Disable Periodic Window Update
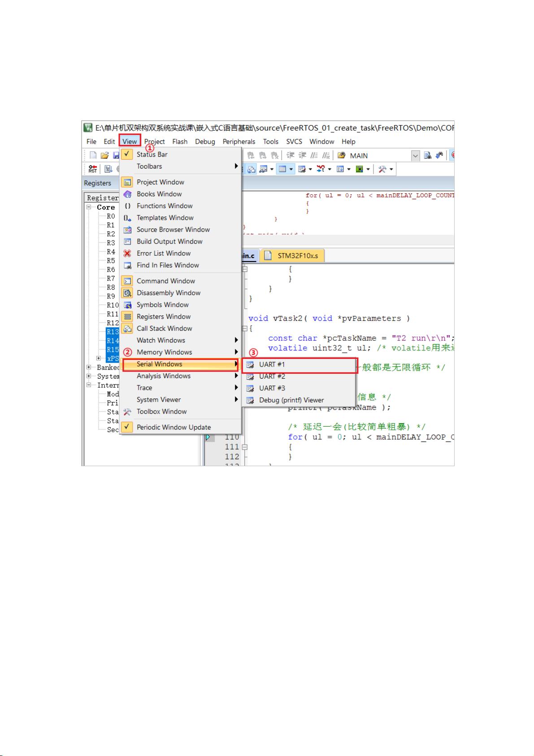 pyautogui.click(x=174, y=427)
